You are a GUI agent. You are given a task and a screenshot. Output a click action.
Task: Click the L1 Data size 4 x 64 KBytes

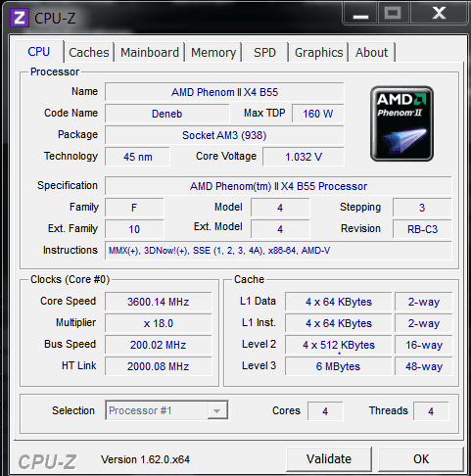coord(339,302)
